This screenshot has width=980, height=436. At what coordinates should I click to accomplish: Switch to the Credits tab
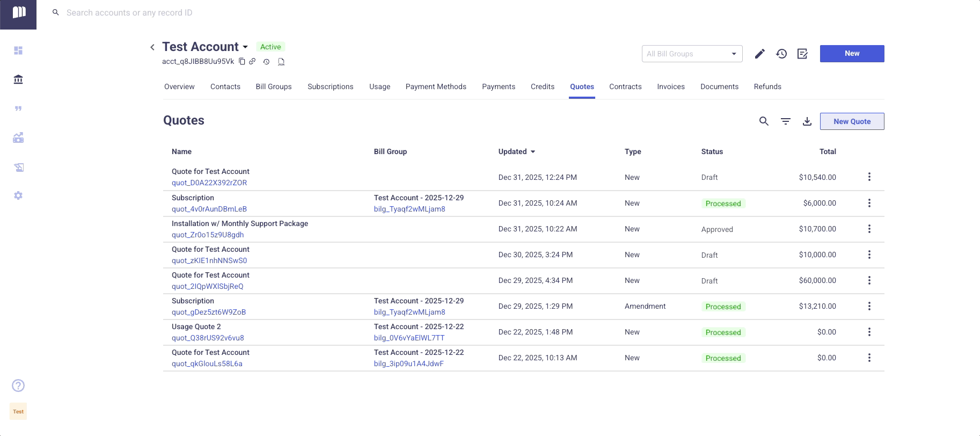tap(543, 86)
